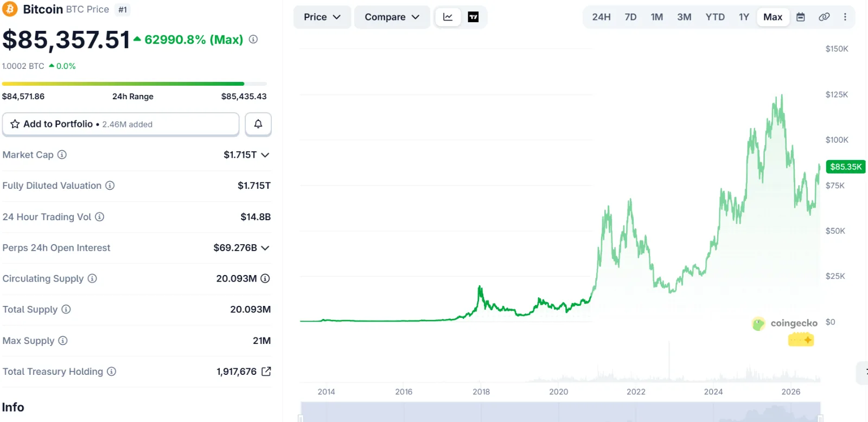The height and width of the screenshot is (422, 868).
Task: Select 3M chart range
Action: click(684, 17)
